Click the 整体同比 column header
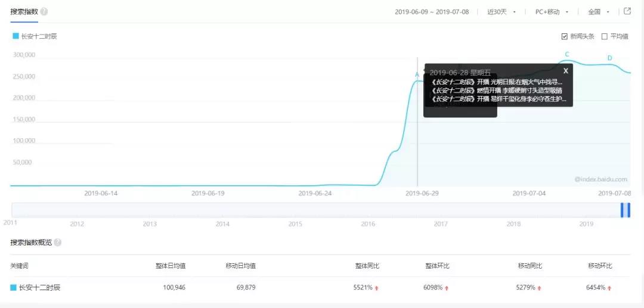 click(x=367, y=266)
